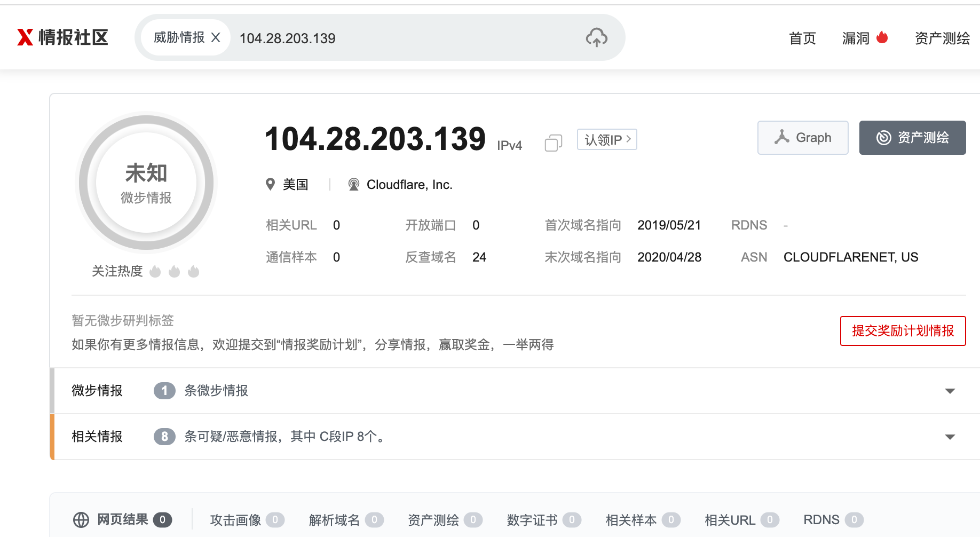Click the 通信样本 value 0

click(x=336, y=257)
